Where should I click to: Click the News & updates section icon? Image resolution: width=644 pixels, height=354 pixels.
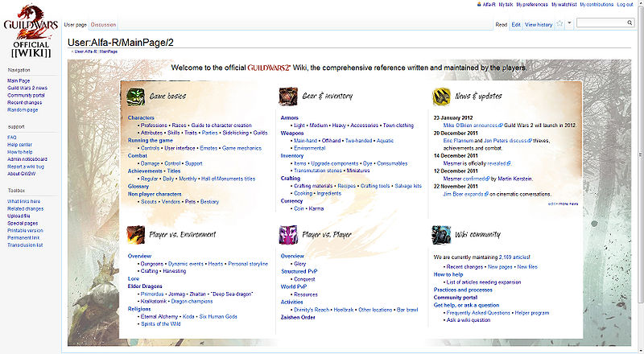(441, 97)
